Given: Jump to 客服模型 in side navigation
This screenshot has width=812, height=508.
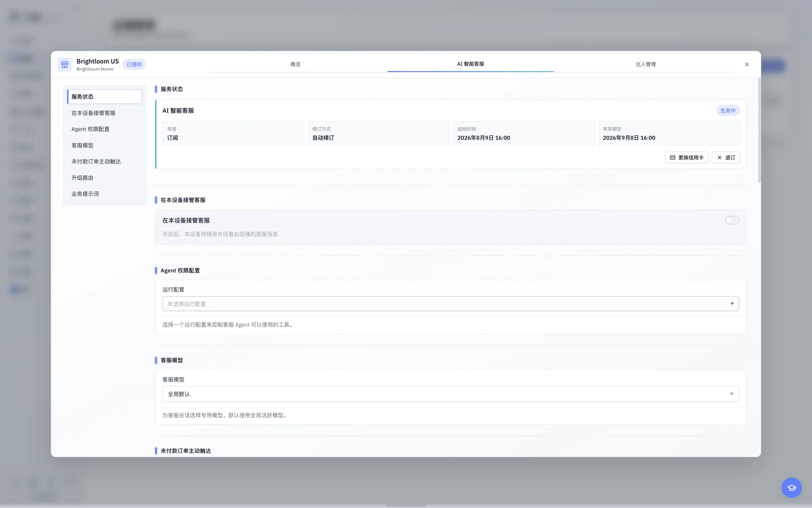Looking at the screenshot, I should pyautogui.click(x=105, y=145).
